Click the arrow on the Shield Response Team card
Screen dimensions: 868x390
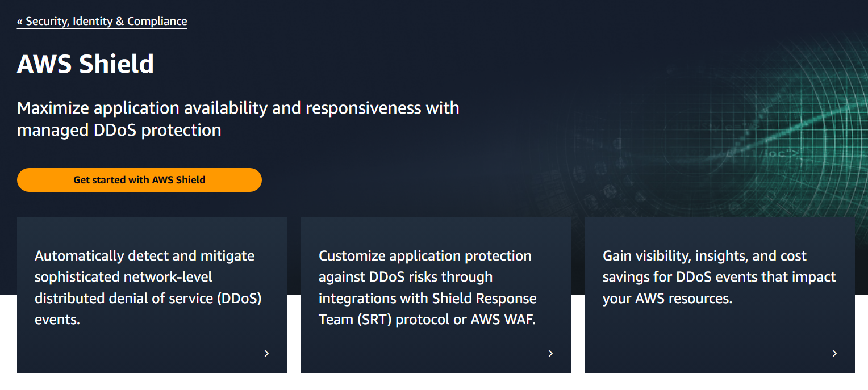550,353
